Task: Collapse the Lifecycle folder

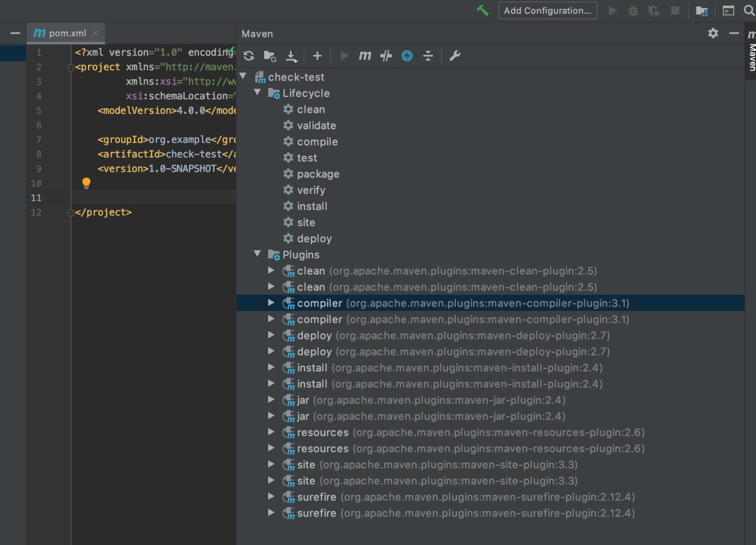Action: tap(257, 93)
